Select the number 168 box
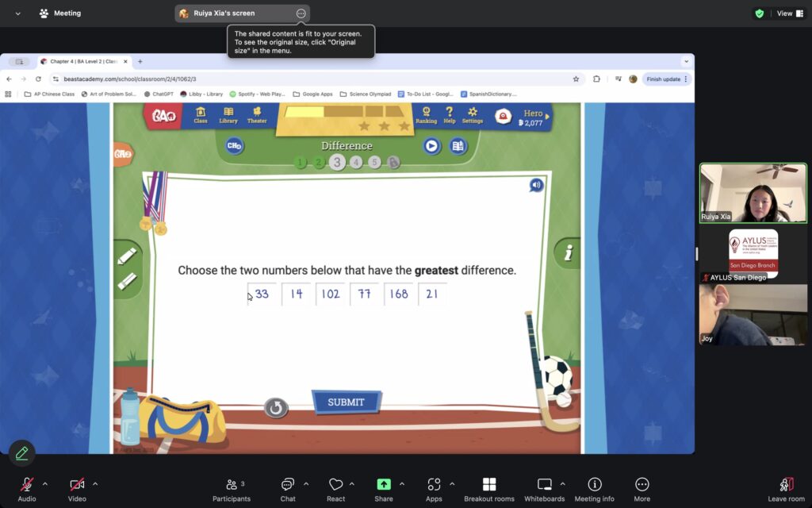 tap(399, 294)
